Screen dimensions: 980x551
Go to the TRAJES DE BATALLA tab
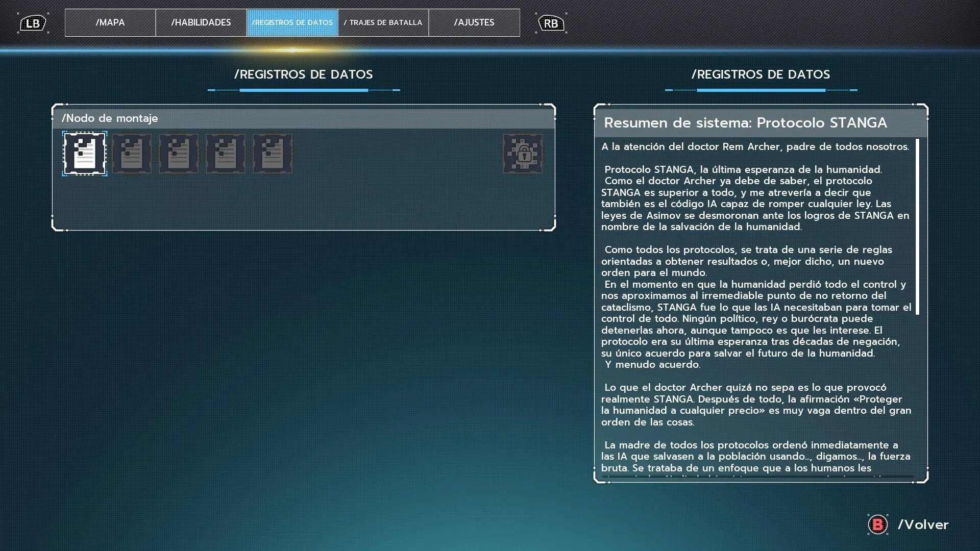[x=383, y=22]
